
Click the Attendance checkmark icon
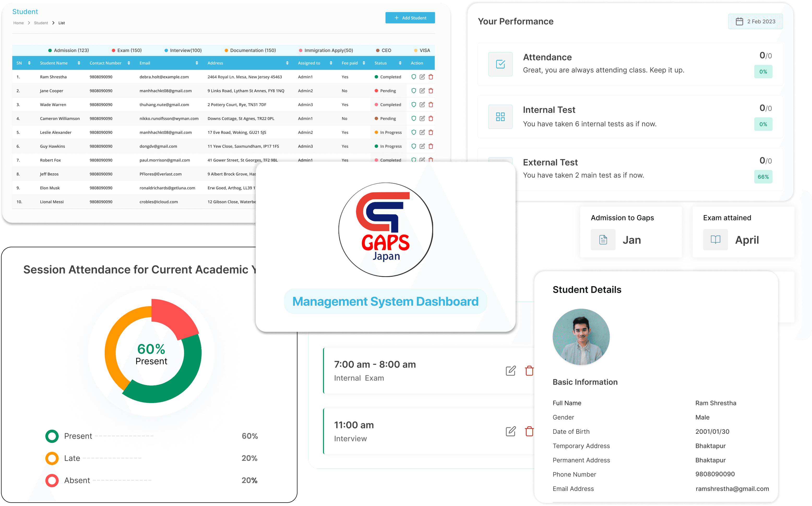pyautogui.click(x=500, y=64)
